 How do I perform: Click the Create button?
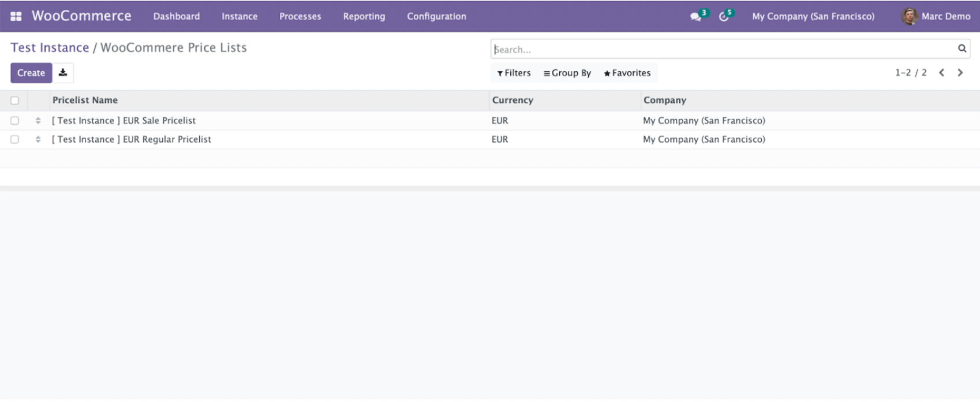(x=31, y=73)
